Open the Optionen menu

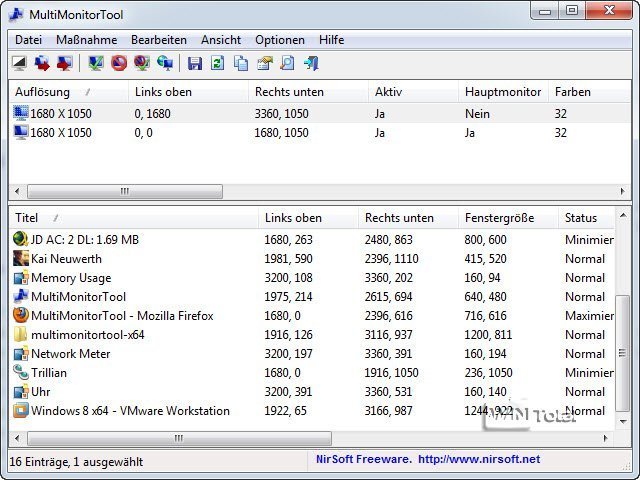[x=280, y=40]
